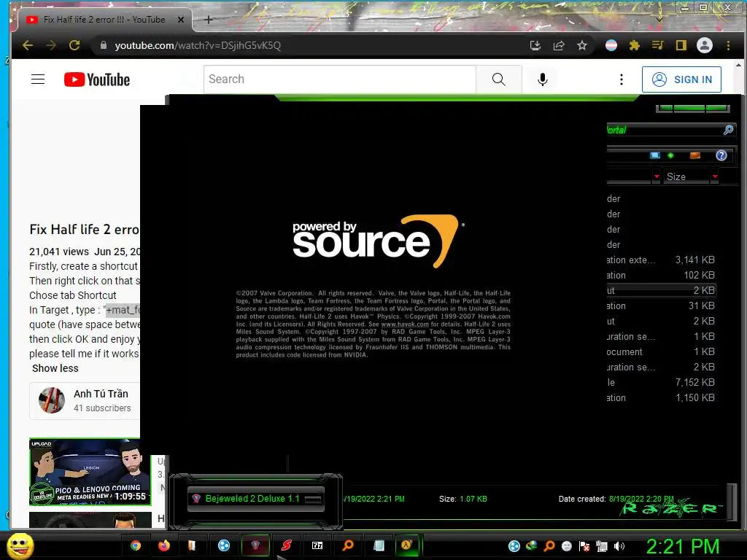Viewport: 747px width, 560px height.
Task: Click Anh Tú Trần channel avatar
Action: click(x=52, y=400)
